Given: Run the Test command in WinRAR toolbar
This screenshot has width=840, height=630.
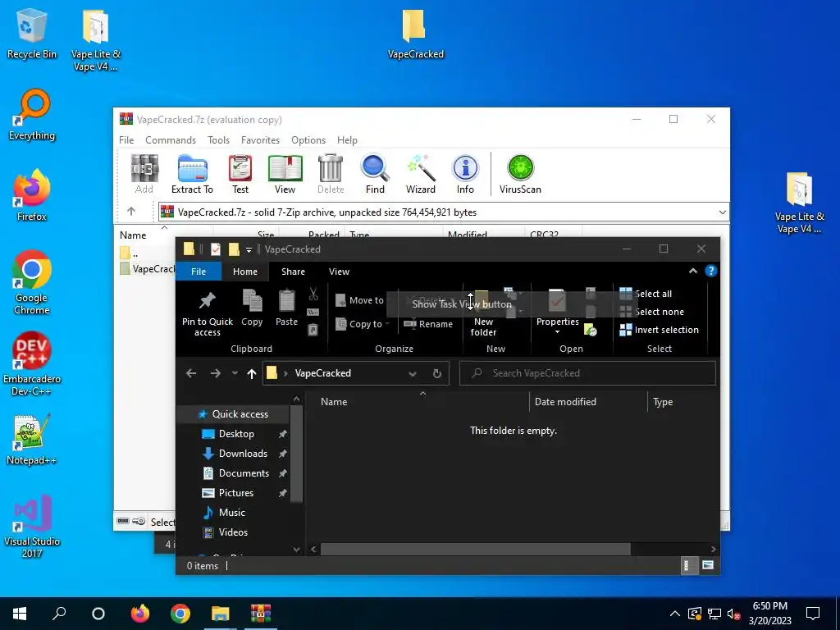Looking at the screenshot, I should point(240,174).
